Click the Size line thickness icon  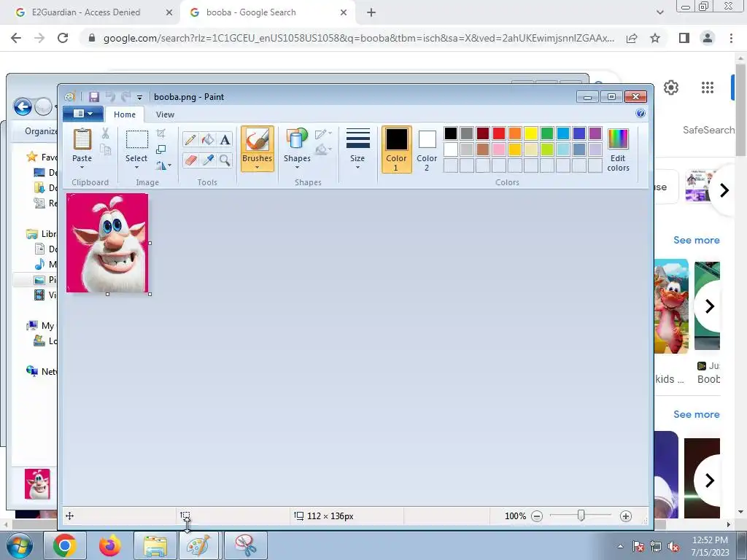357,139
